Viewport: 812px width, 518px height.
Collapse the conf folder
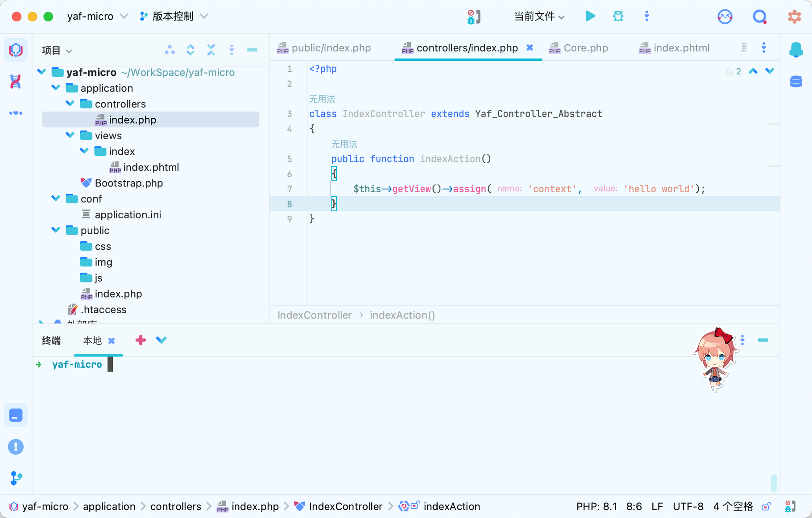click(x=56, y=198)
